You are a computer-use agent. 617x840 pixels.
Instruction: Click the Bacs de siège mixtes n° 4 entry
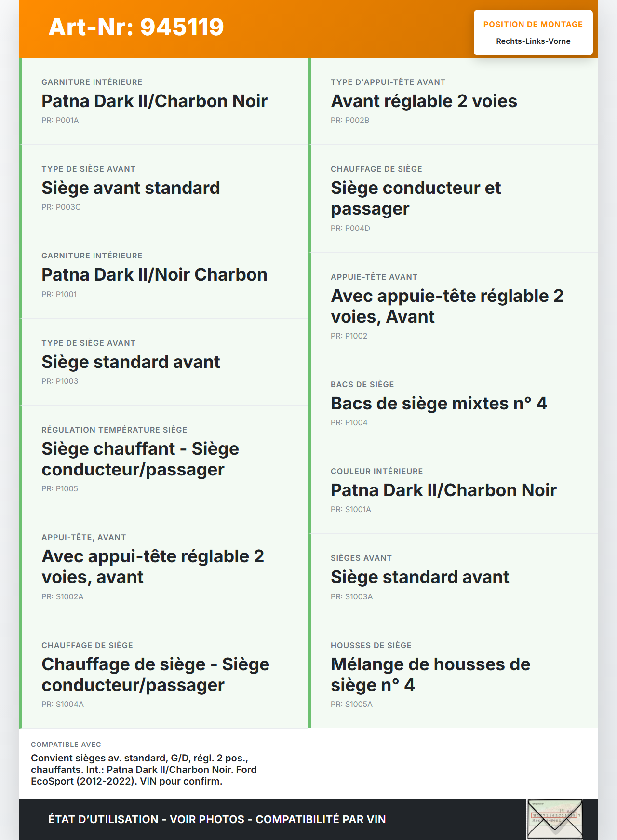(x=454, y=403)
